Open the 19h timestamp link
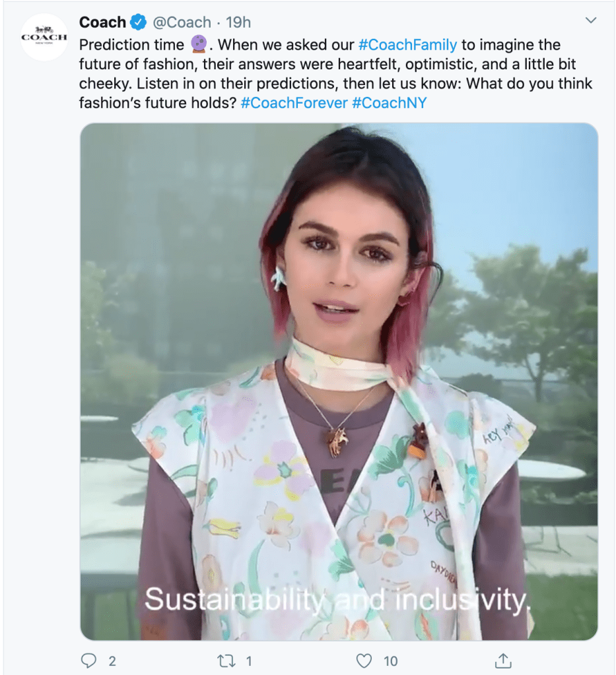 (x=238, y=22)
